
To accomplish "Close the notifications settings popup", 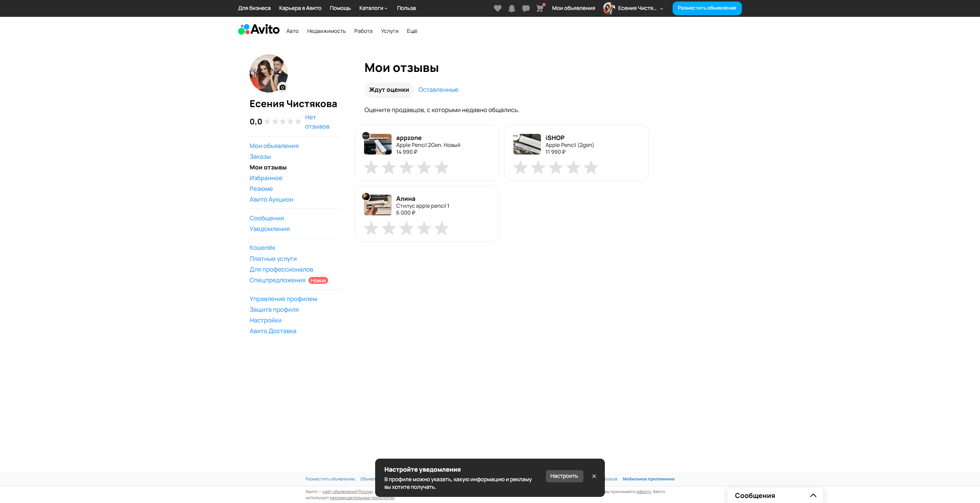I will click(x=594, y=476).
